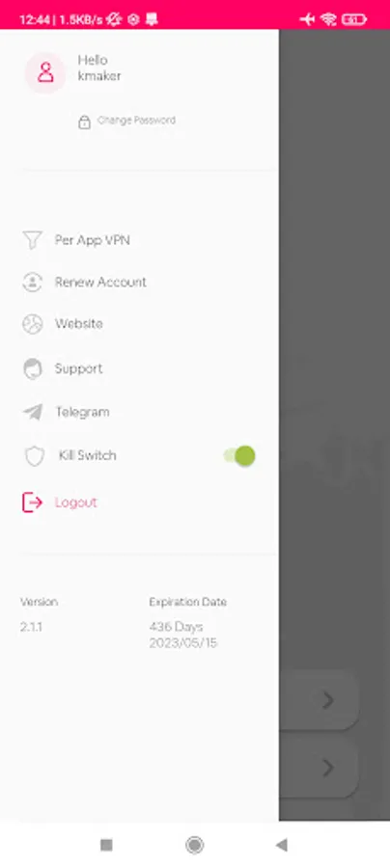
Task: Tap the Support headset face icon
Action: point(33,368)
